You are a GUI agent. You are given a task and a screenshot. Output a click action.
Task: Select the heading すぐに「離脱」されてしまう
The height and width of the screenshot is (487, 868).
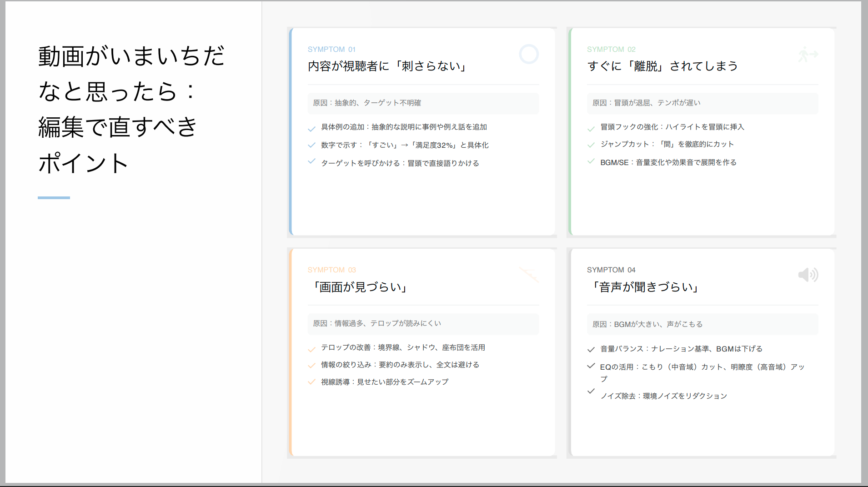point(662,66)
